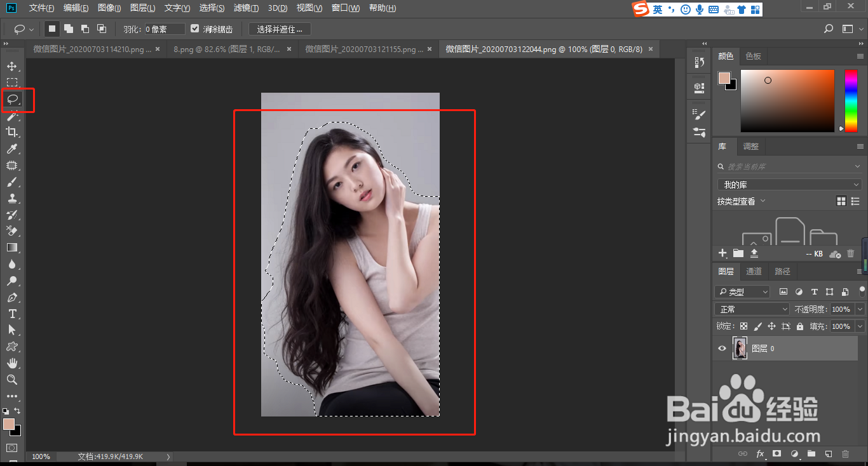Toggle lock transparent pixels

[743, 326]
